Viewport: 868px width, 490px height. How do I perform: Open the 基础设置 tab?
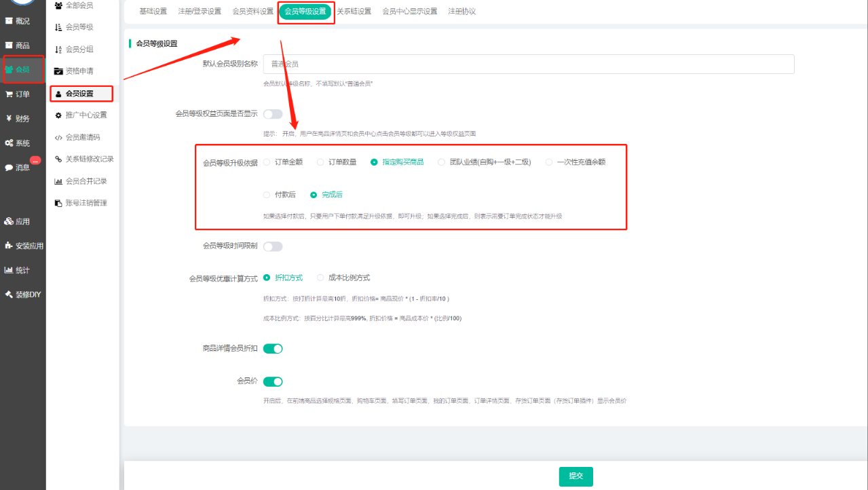[153, 12]
